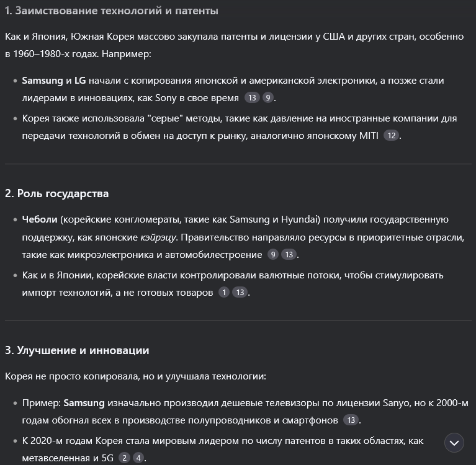Click italic word кэйрэцу

coord(158,237)
